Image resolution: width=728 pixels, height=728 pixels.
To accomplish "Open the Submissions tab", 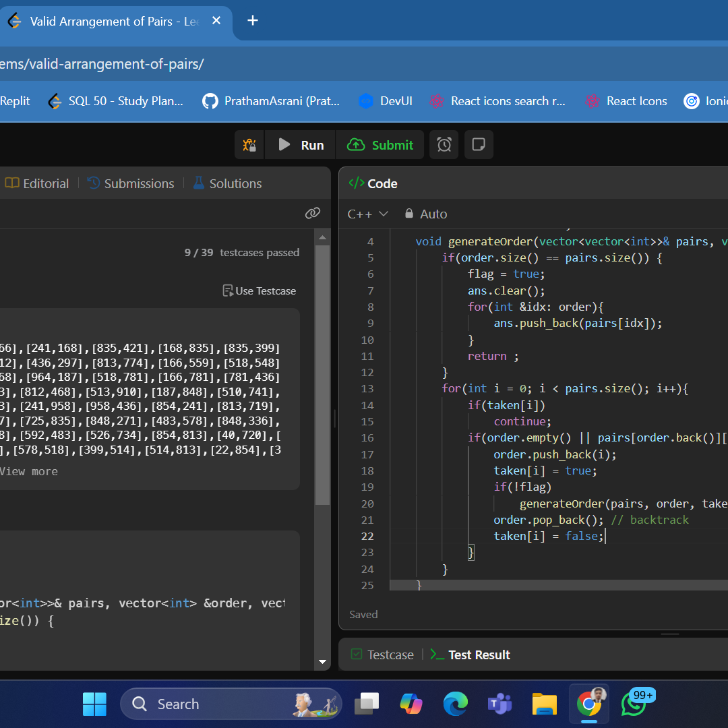I will pos(131,183).
